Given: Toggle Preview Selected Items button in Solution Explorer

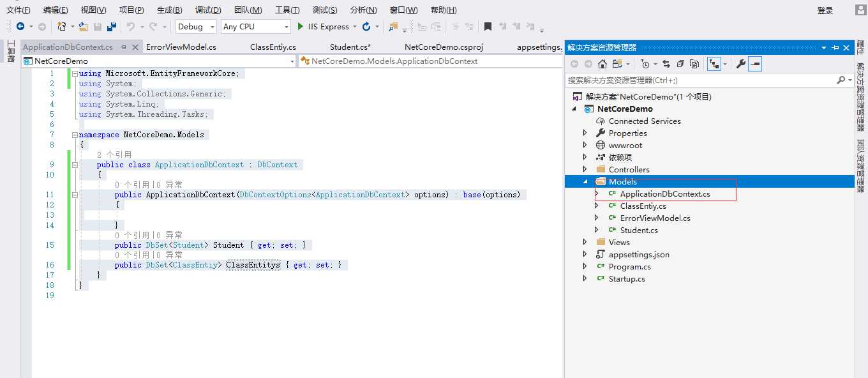Looking at the screenshot, I should [755, 64].
